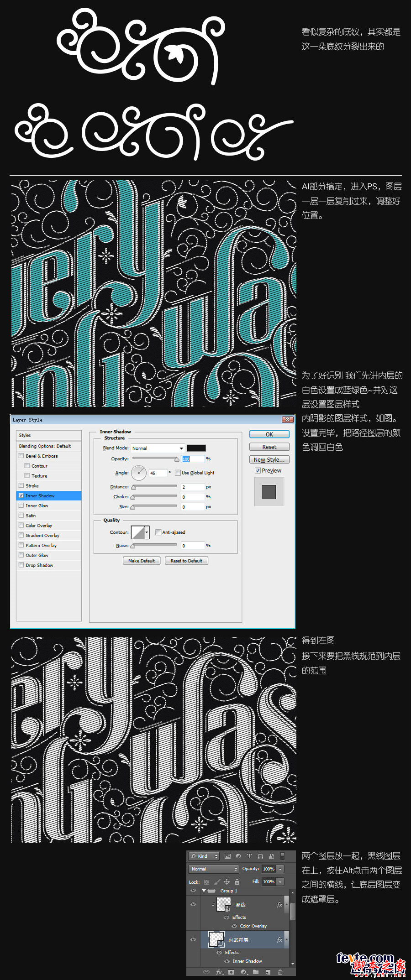Click the fx icon on 内部图层 layer
Viewport: 411px width, 980px height.
[x=279, y=940]
